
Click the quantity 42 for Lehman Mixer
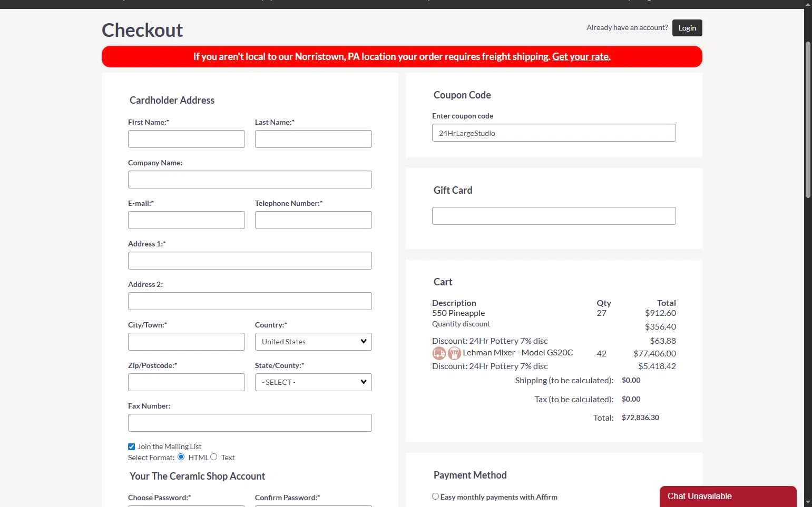(x=601, y=353)
